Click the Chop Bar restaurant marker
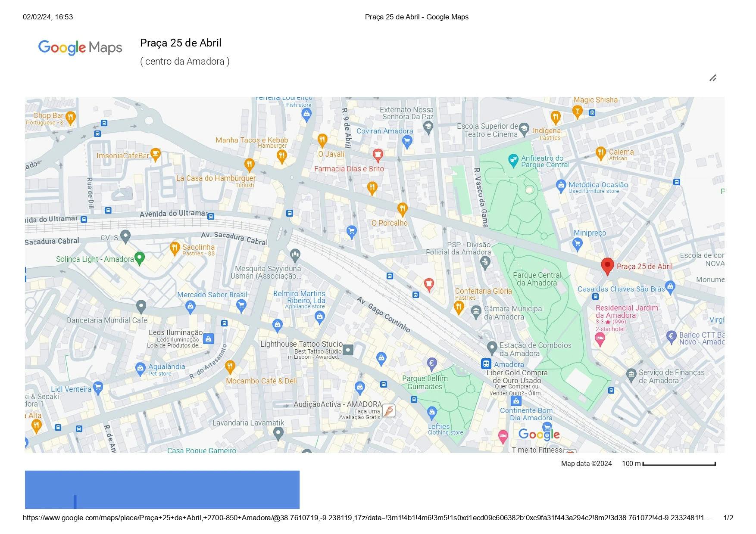 click(x=71, y=117)
